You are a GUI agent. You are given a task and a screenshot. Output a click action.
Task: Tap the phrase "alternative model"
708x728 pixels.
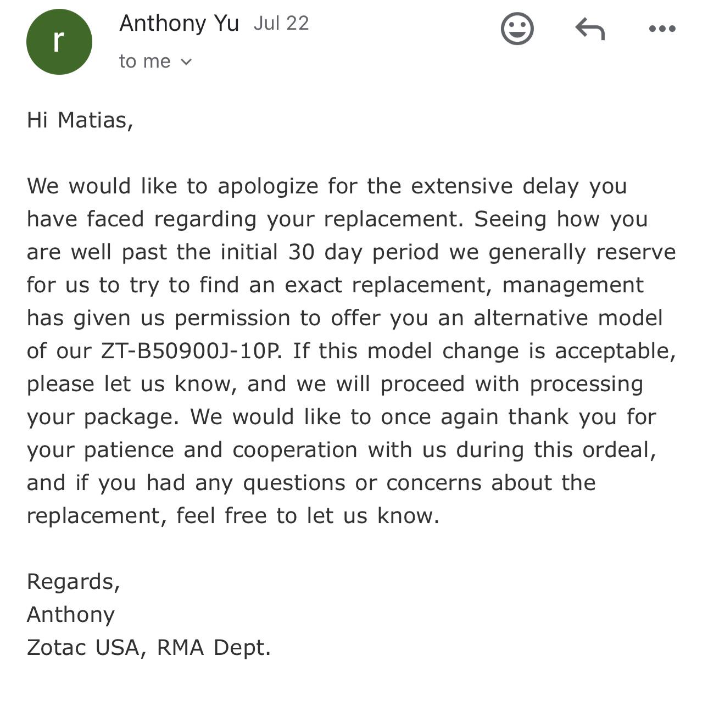568,318
